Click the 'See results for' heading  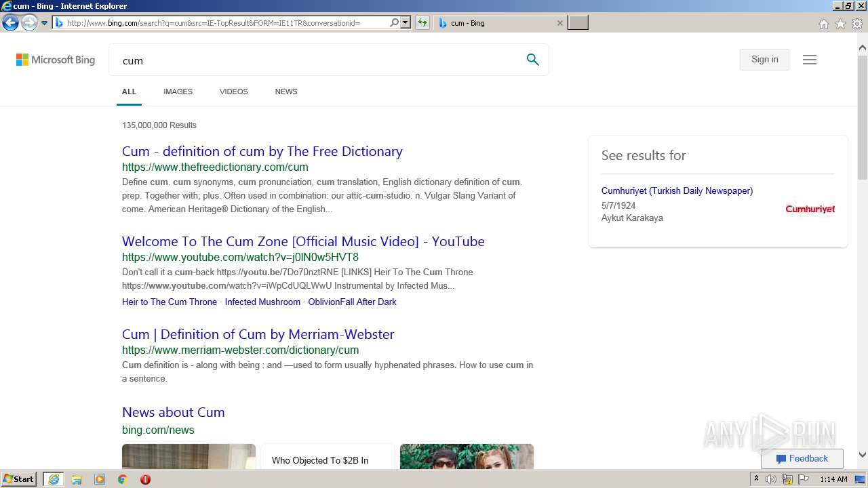pyautogui.click(x=644, y=155)
